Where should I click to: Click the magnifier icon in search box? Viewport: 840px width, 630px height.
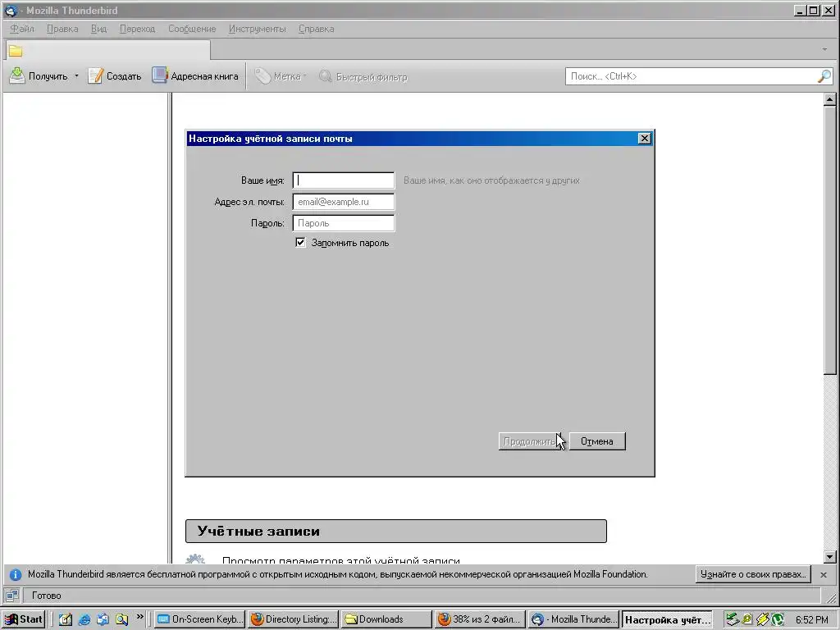point(824,76)
